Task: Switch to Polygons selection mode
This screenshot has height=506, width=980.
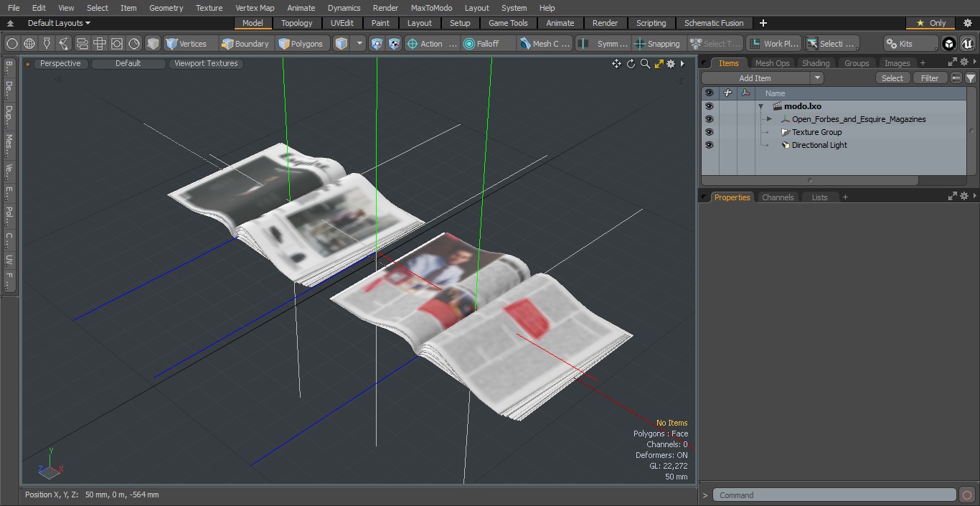Action: coord(301,44)
